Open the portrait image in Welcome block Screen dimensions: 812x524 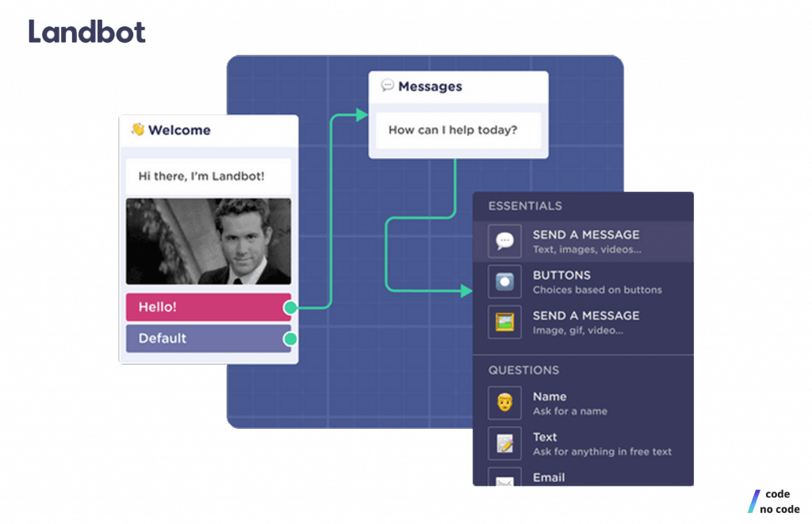click(209, 241)
